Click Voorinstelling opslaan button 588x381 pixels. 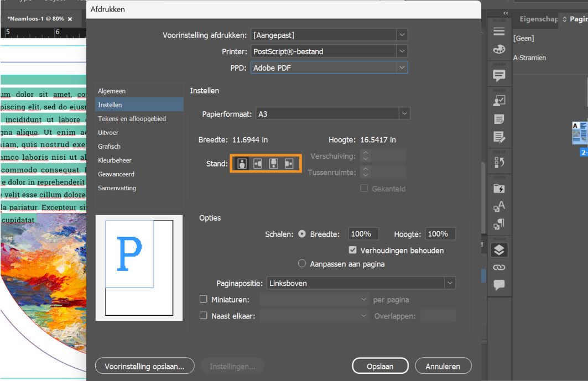pos(144,366)
